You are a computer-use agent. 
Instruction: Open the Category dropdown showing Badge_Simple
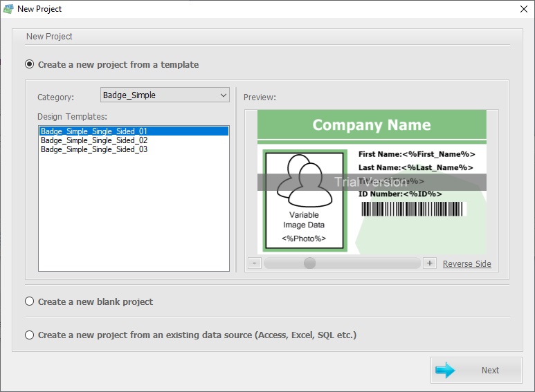(x=165, y=95)
